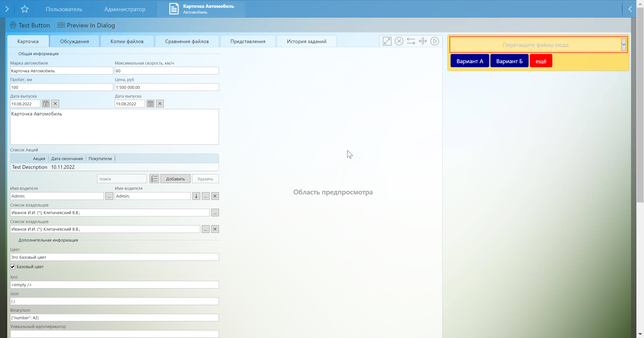The height and width of the screenshot is (338, 644).
Task: Click the split divider preview icon
Action: click(423, 41)
